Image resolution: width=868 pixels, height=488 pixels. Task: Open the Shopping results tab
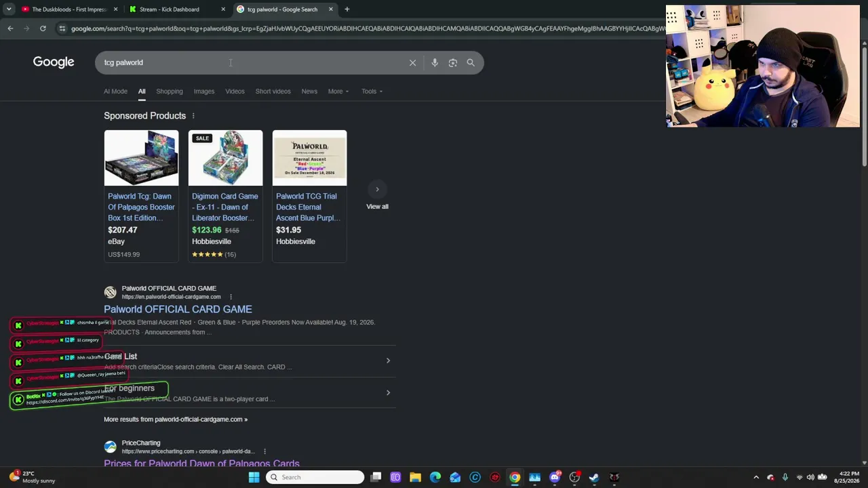(x=170, y=91)
